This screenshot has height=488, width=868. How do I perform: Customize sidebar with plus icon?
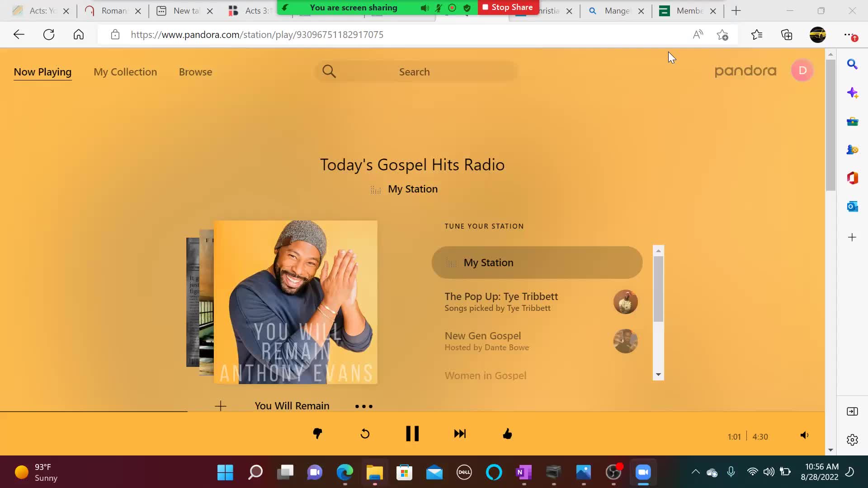(852, 237)
